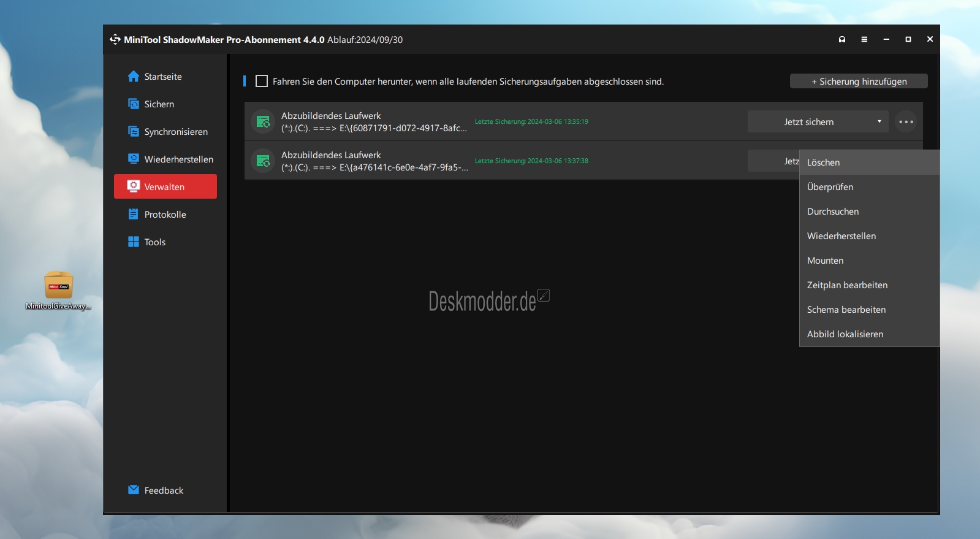Select Schema bearbeiten menu entry
Image resolution: width=980 pixels, height=539 pixels.
869,310
